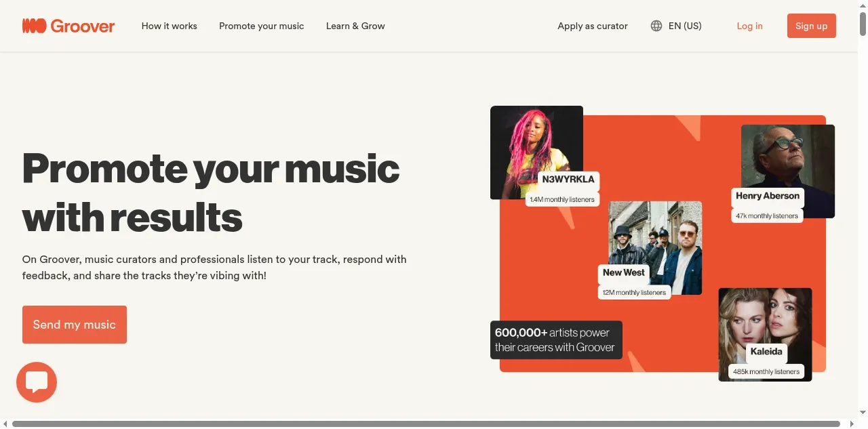Click the Sign up button

click(812, 26)
